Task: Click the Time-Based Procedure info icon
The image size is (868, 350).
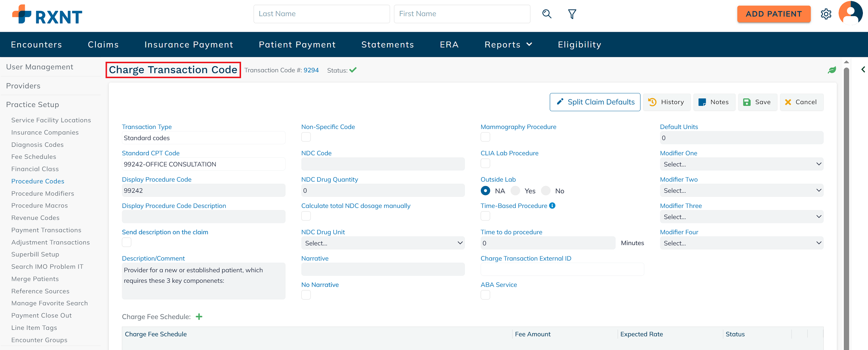Action: [552, 206]
